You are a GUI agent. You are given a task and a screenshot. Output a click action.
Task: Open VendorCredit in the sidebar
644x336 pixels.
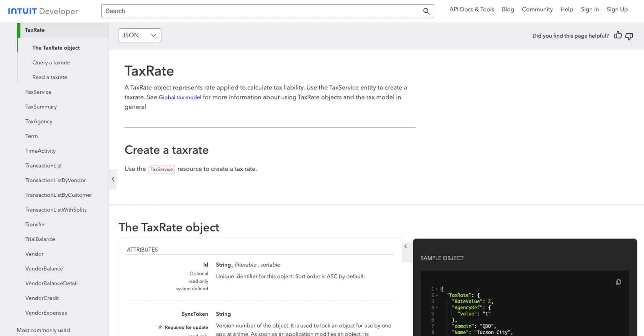(42, 298)
